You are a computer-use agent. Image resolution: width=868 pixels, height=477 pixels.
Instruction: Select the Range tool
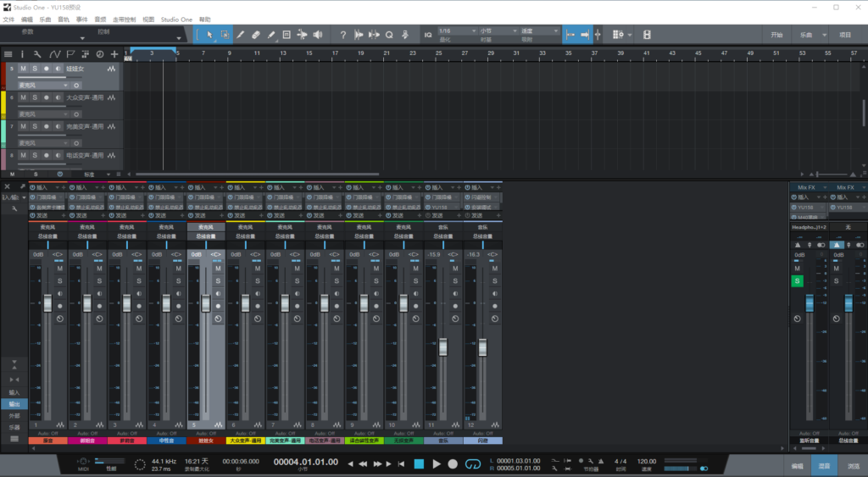click(225, 35)
